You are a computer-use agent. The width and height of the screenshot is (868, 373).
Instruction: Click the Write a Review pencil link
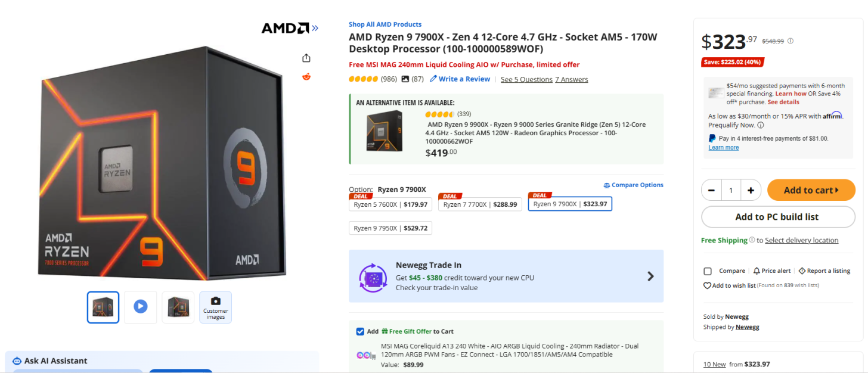[x=460, y=79]
